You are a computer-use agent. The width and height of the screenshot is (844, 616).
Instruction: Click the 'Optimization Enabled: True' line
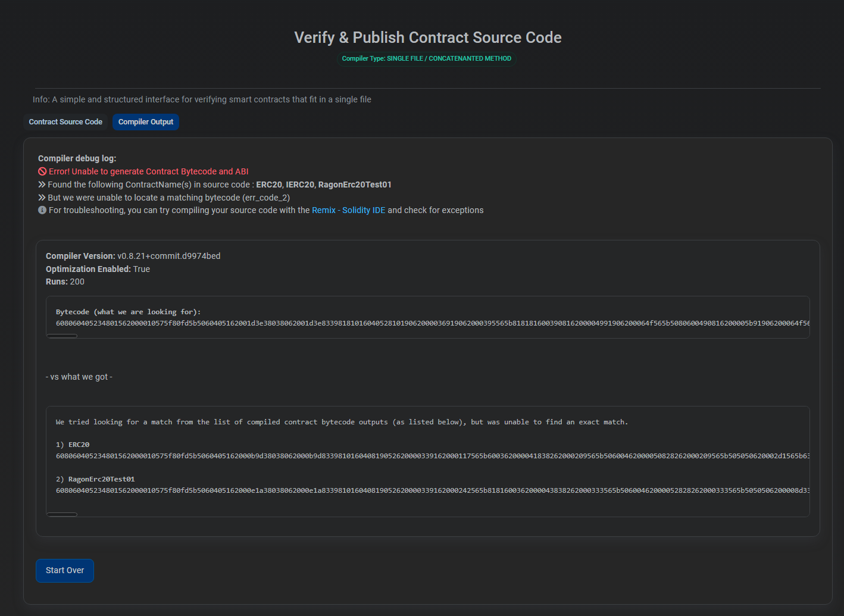(98, 269)
